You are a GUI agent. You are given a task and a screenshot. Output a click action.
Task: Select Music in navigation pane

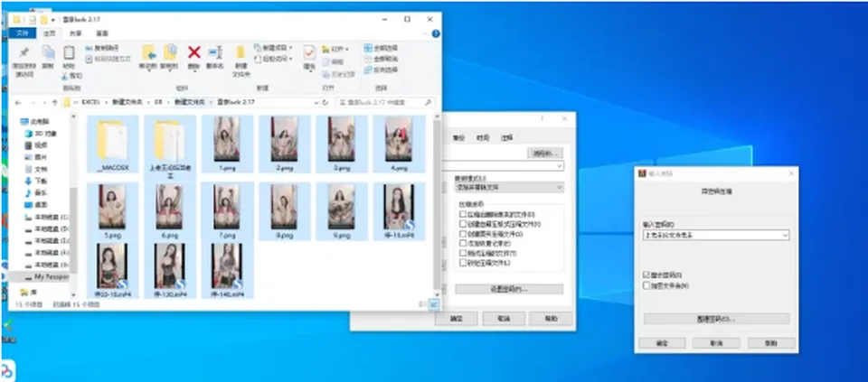(36, 193)
